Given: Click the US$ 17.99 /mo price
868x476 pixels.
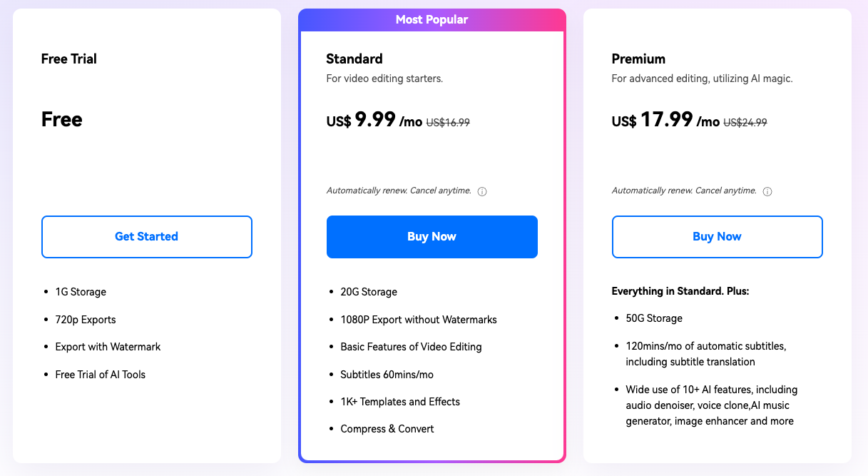Looking at the screenshot, I should coord(665,121).
